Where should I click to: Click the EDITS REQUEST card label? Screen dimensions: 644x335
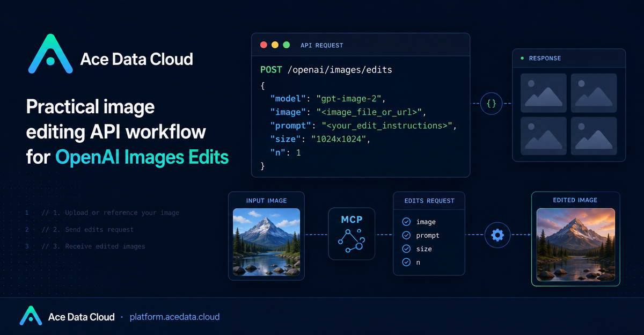tap(429, 201)
